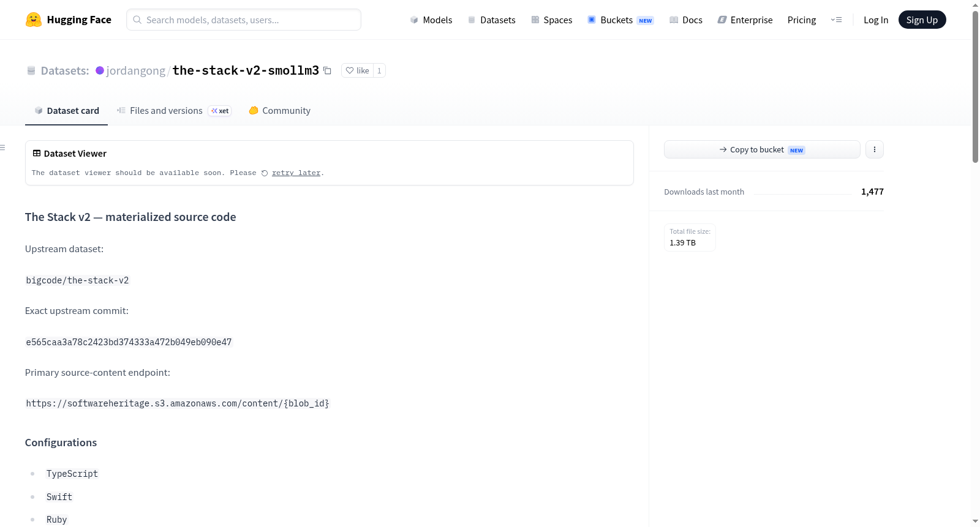
Task: Click the 1,477 downloads value
Action: [x=872, y=192]
